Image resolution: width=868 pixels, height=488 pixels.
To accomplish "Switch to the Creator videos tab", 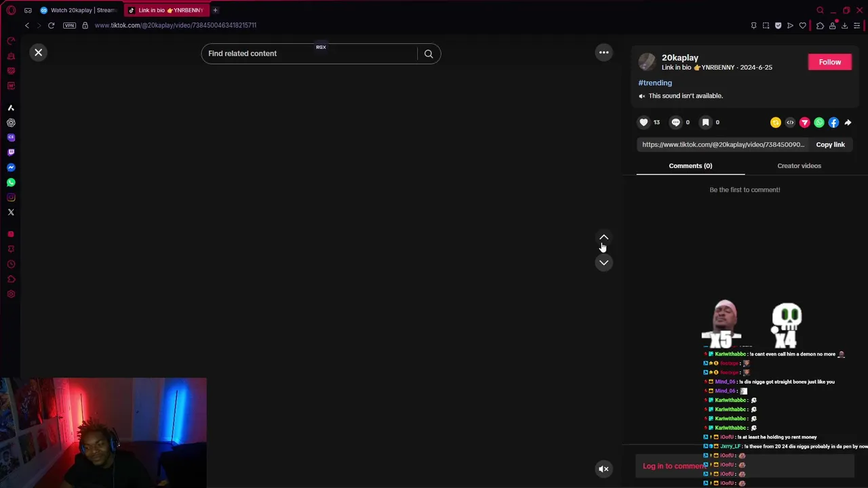I will 799,165.
